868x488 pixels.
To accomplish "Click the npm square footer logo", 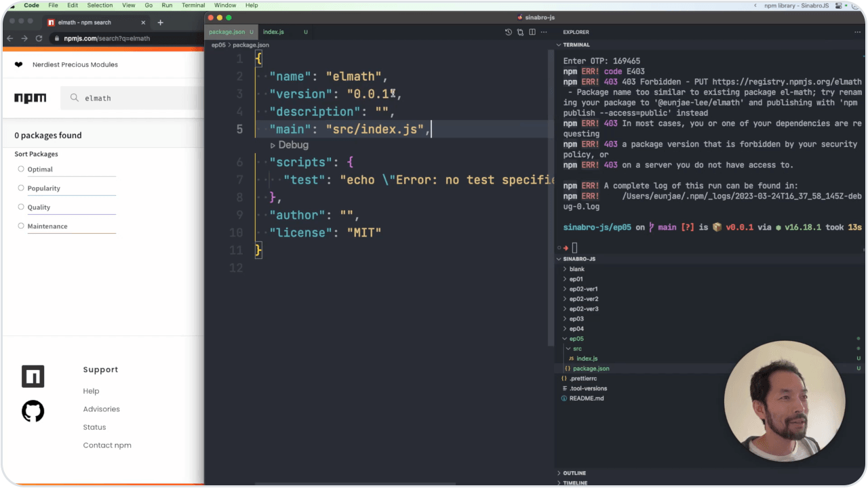I will click(33, 376).
